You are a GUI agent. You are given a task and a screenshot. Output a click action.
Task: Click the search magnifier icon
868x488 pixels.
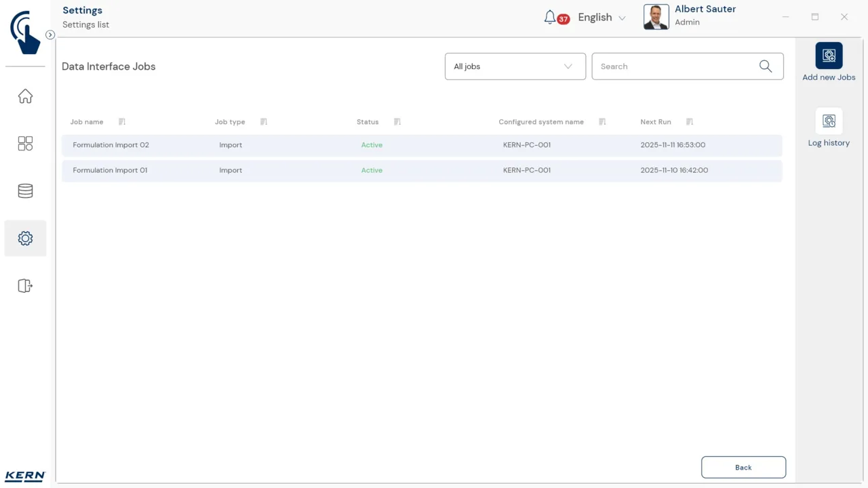click(766, 66)
